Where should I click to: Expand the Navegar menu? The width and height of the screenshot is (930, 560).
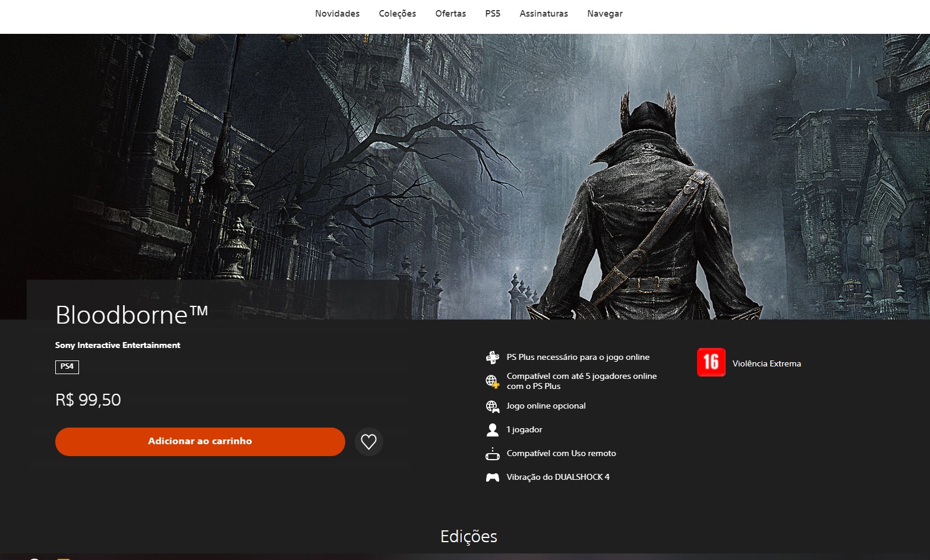(604, 14)
